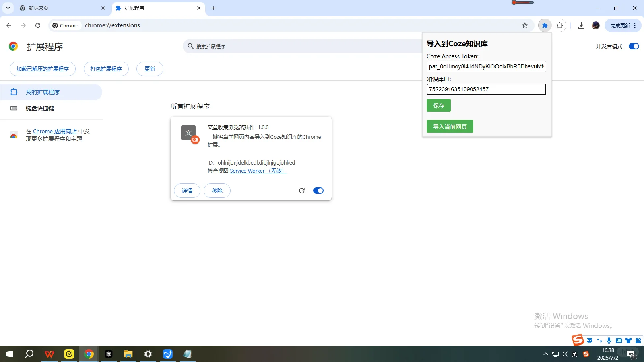
Task: Click the Sogou icon in system tray
Action: 586,354
